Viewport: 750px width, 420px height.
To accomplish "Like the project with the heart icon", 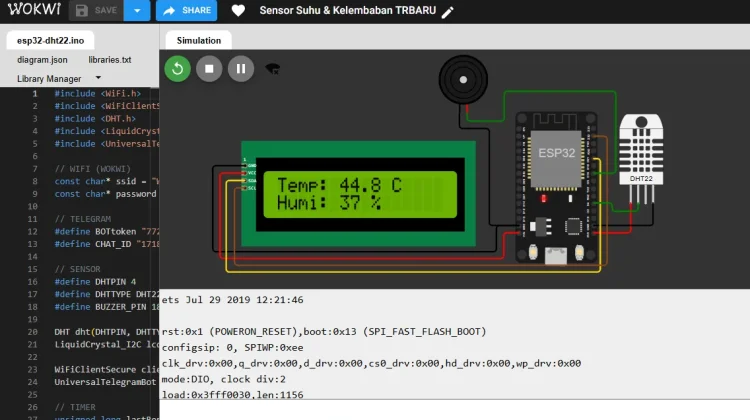I will click(x=238, y=11).
